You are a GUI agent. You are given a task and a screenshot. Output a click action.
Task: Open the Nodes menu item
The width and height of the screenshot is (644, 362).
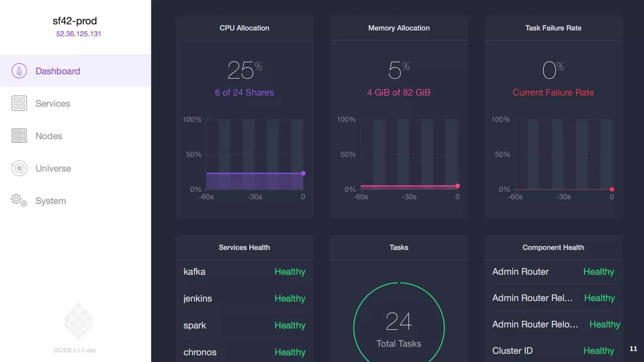pos(49,136)
